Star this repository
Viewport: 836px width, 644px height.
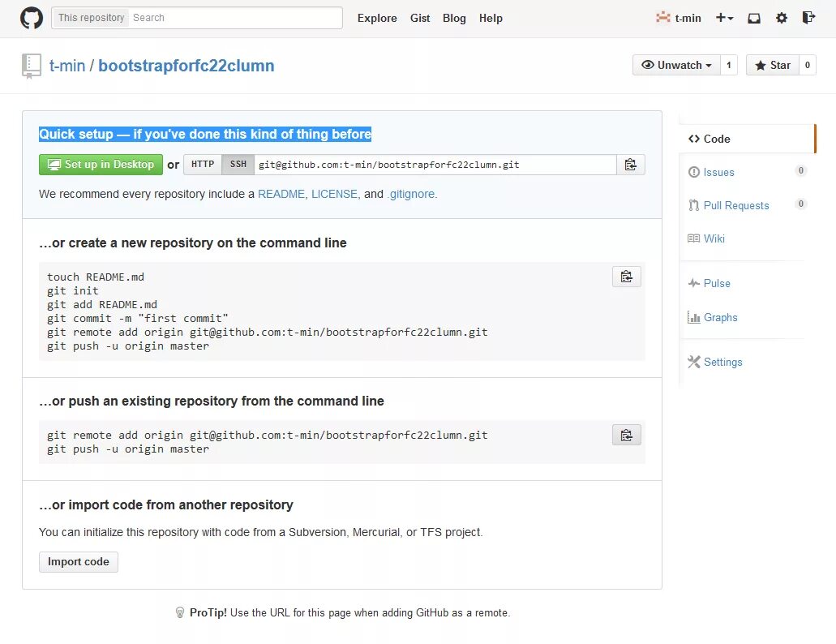(x=772, y=65)
